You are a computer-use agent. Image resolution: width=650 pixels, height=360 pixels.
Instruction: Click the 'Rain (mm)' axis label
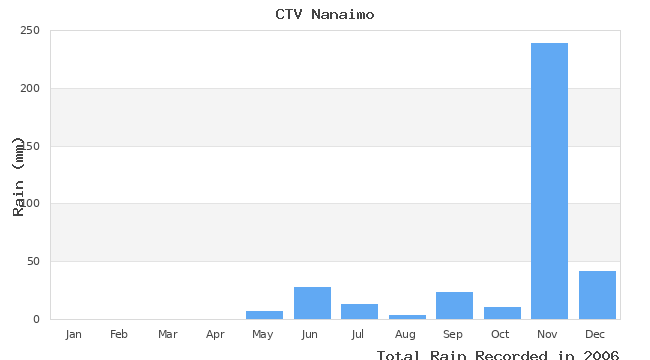pos(18,177)
